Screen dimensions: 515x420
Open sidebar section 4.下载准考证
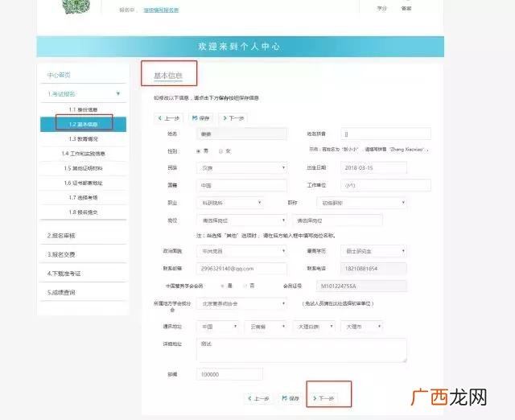[83, 274]
